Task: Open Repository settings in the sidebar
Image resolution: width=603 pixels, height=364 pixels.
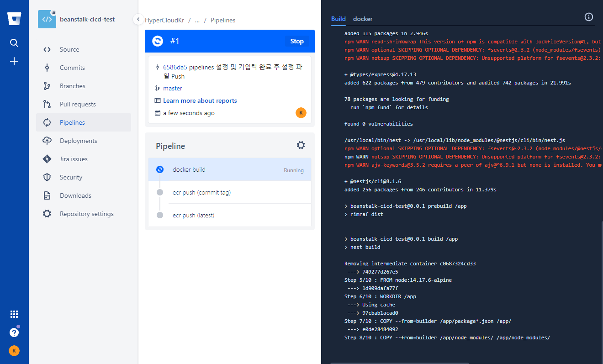Action: [84, 214]
